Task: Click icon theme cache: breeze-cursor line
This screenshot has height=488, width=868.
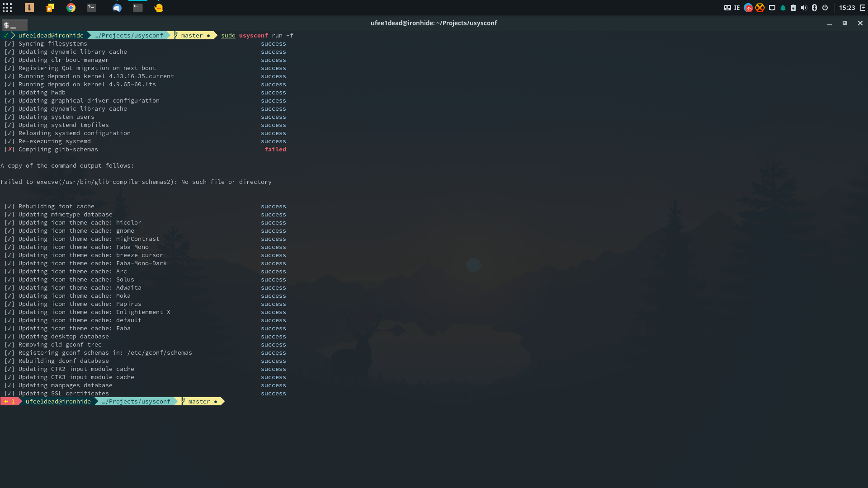Action: (91, 255)
